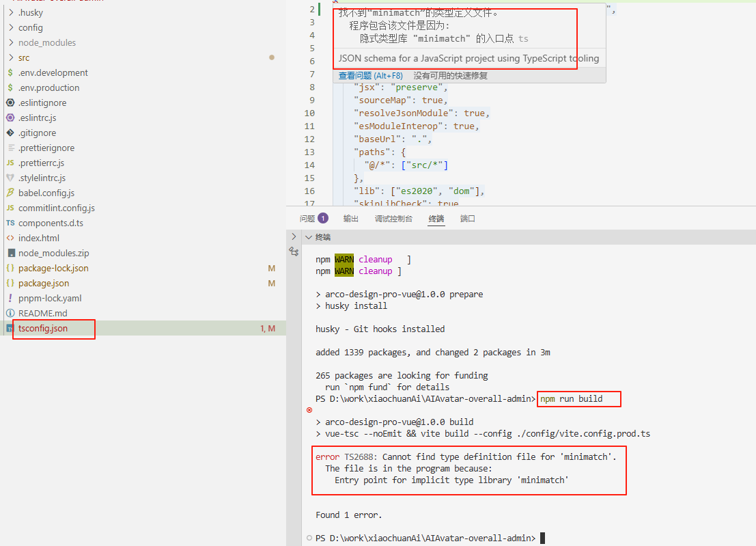Click the red error marker in terminal gutter
Viewport: 756px width, 546px height.
[309, 410]
